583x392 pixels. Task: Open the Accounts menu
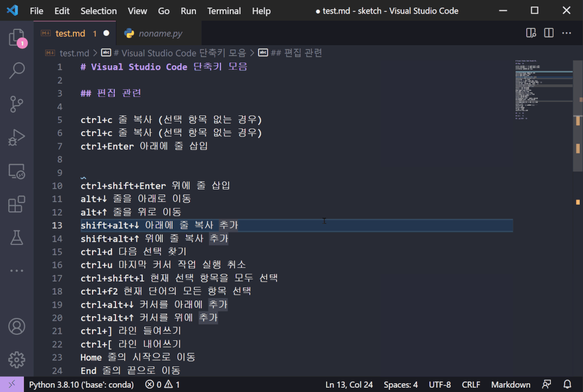(17, 327)
